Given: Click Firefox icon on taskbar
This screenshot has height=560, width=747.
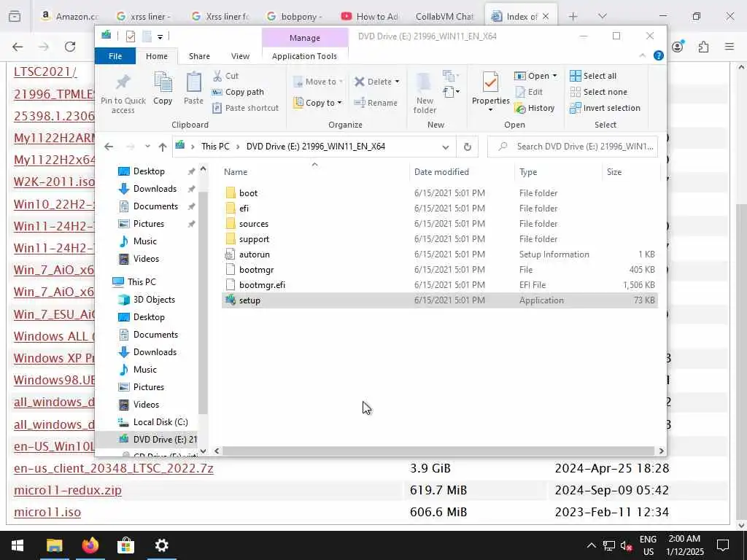Looking at the screenshot, I should tap(90, 545).
